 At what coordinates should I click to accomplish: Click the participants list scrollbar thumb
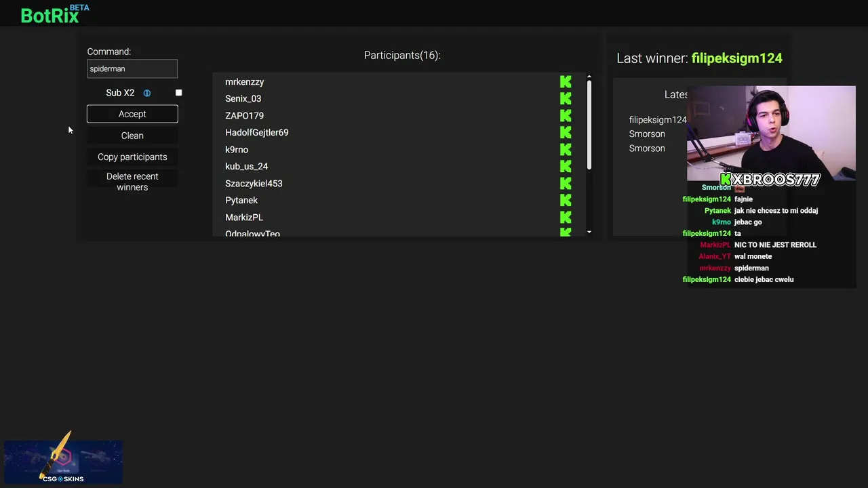(589, 125)
